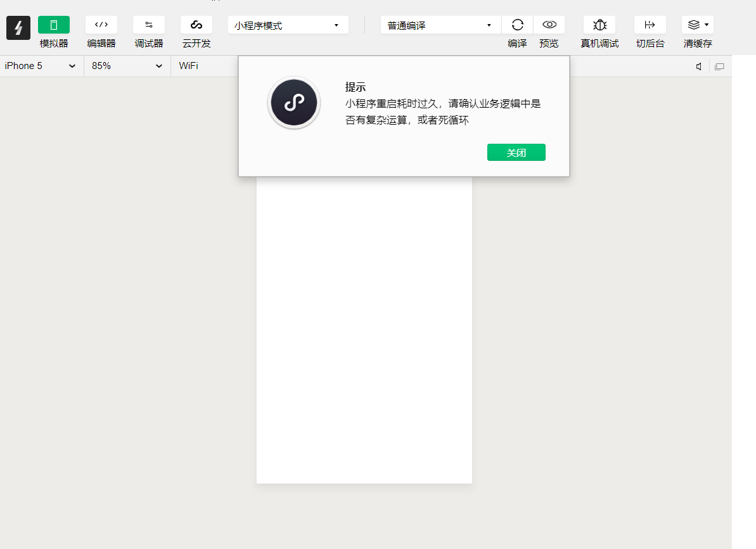This screenshot has width=756, height=549.
Task: Click the project logo lightning icon
Action: (x=18, y=28)
